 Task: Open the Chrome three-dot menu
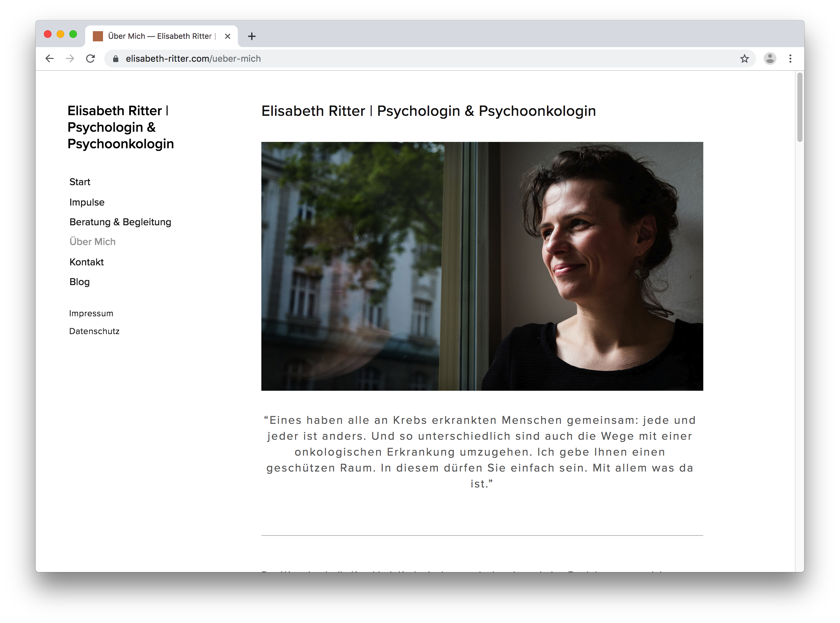point(790,59)
